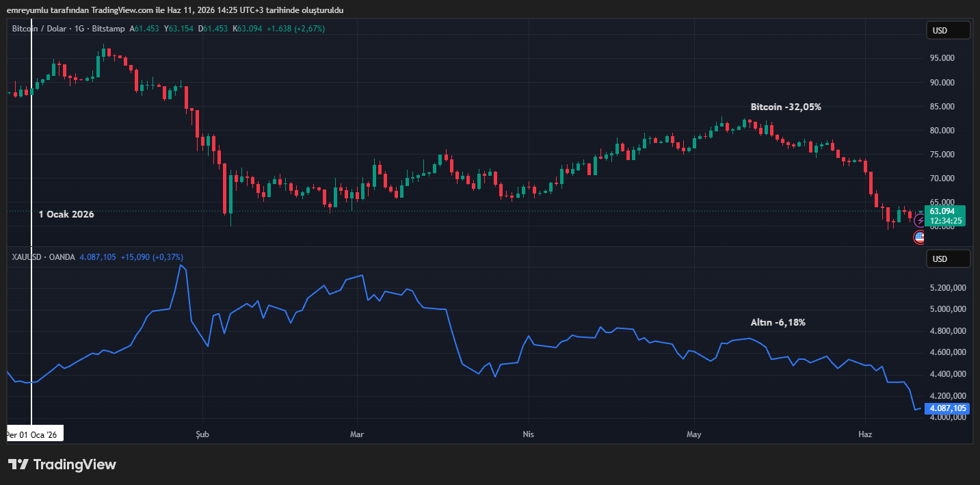Click the 4.800,000 gold axis label
980x485 pixels.
[947, 331]
